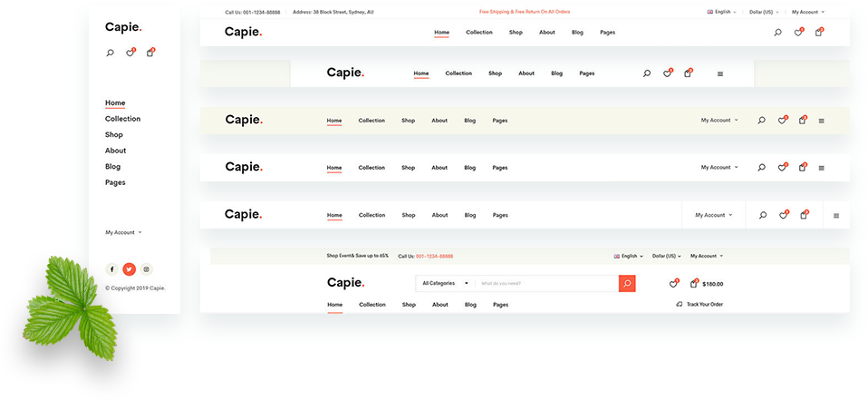Image resolution: width=868 pixels, height=400 pixels.
Task: Select About in the sidebar menu
Action: [x=115, y=151]
